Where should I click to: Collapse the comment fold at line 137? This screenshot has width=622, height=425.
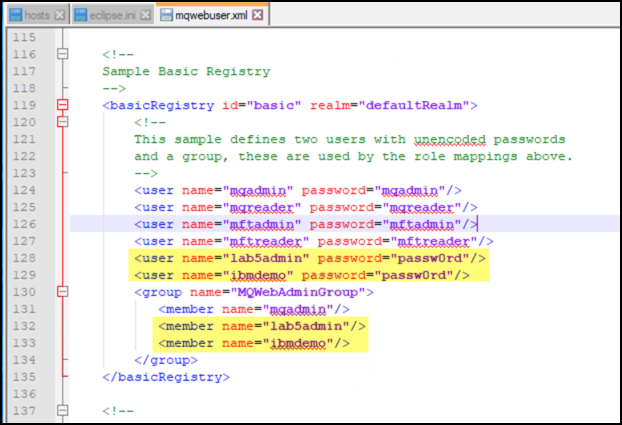pos(63,410)
